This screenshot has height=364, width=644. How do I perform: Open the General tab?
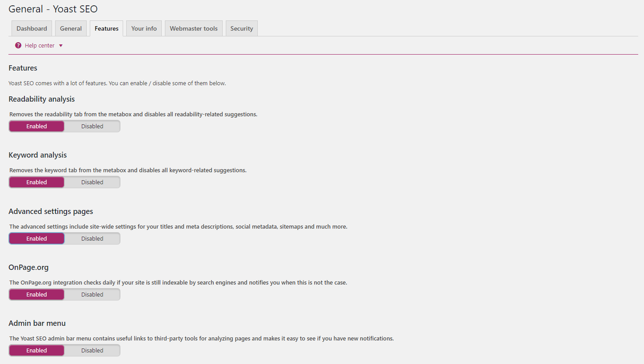click(x=71, y=28)
